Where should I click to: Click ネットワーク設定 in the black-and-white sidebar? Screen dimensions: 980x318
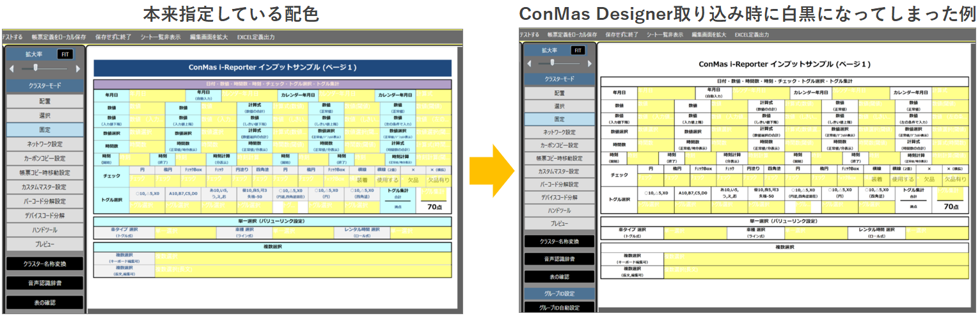click(560, 132)
